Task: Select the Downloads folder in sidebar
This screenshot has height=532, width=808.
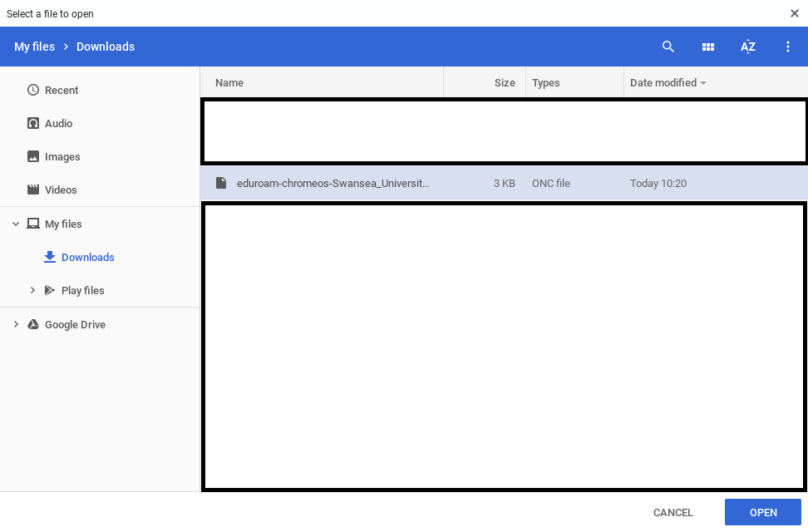Action: [x=87, y=257]
